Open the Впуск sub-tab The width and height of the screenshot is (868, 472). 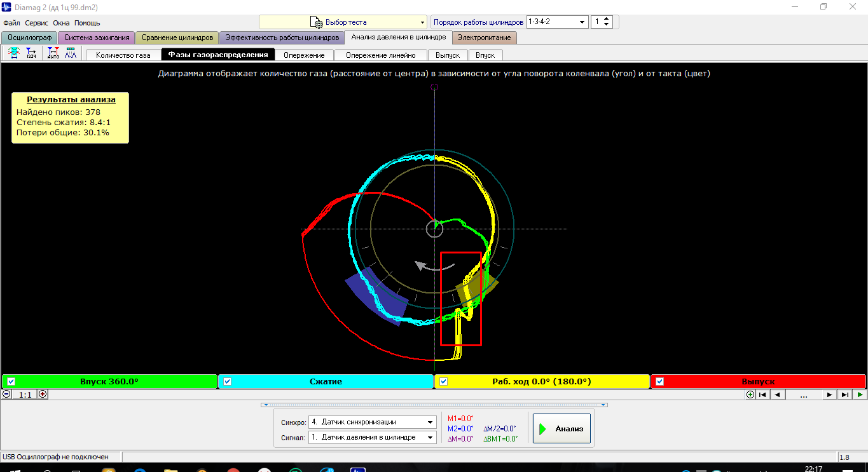485,55
